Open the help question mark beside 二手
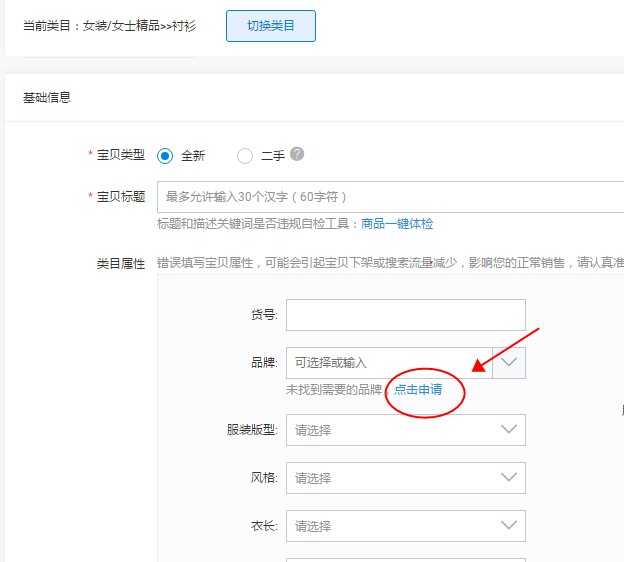 297,154
